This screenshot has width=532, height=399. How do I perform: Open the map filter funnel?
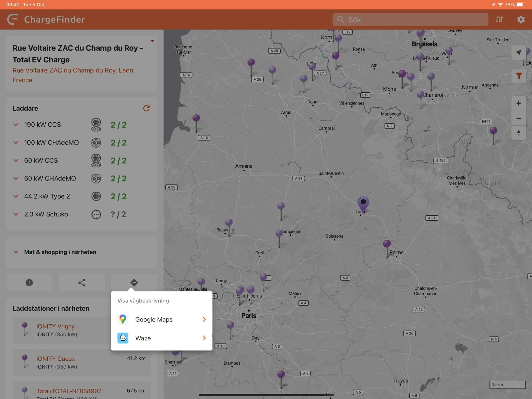[x=519, y=76]
